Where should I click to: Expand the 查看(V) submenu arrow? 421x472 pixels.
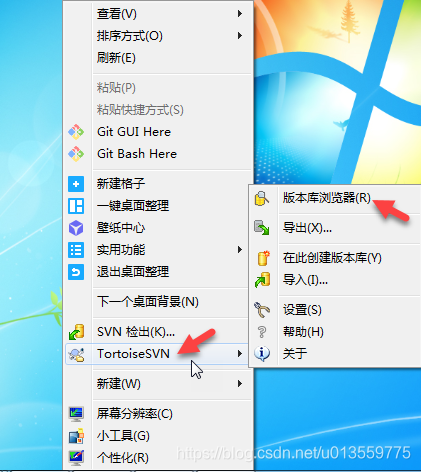tap(240, 14)
